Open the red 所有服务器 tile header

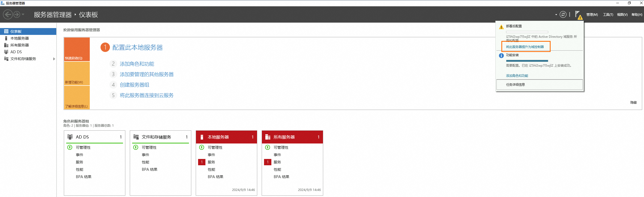click(x=292, y=137)
